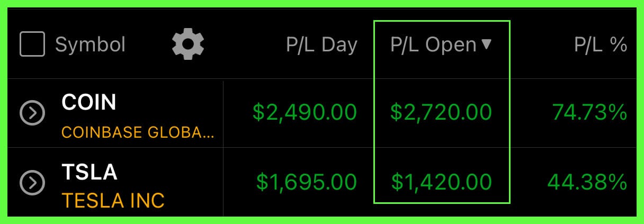Viewport: 644px width, 224px height.
Task: Open the COIN ticker symbol
Action: 89,102
